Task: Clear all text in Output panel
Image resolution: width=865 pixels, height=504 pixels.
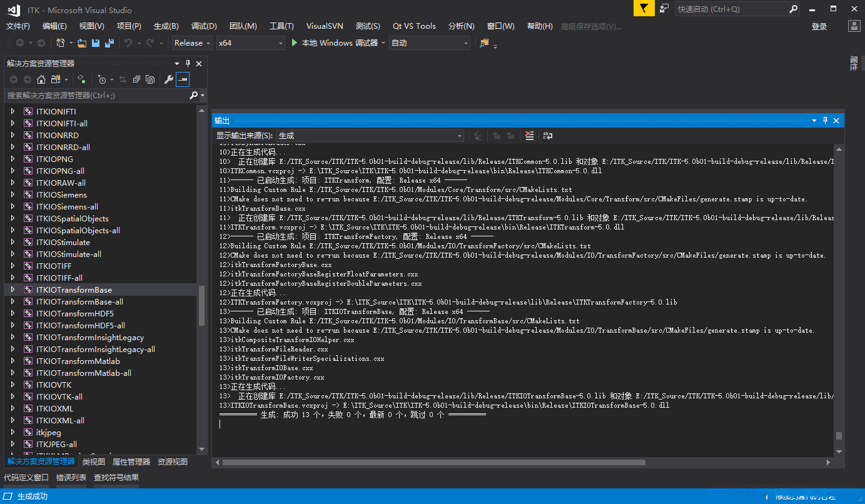Action: [x=530, y=136]
